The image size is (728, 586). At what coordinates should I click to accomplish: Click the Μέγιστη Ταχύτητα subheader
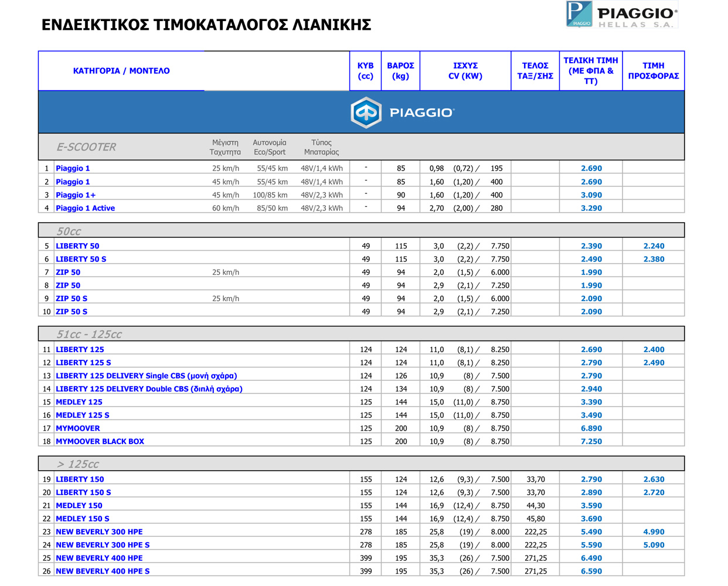pos(225,147)
